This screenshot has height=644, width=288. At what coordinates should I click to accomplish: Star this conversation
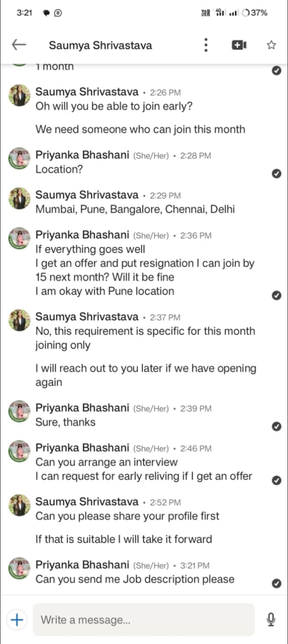pos(272,45)
